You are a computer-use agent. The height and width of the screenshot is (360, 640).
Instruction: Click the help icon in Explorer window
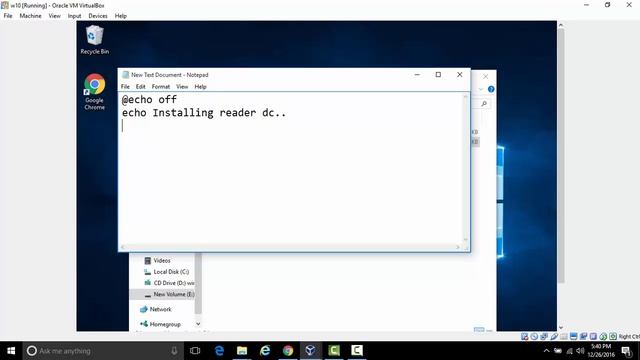coord(491,89)
